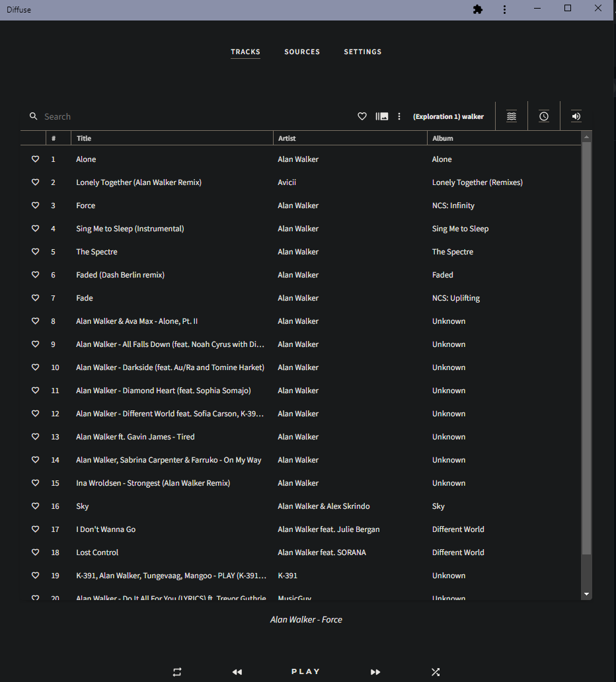Select Ina Wroldsen - Strongest (Alan Walker Remix)

coord(153,483)
